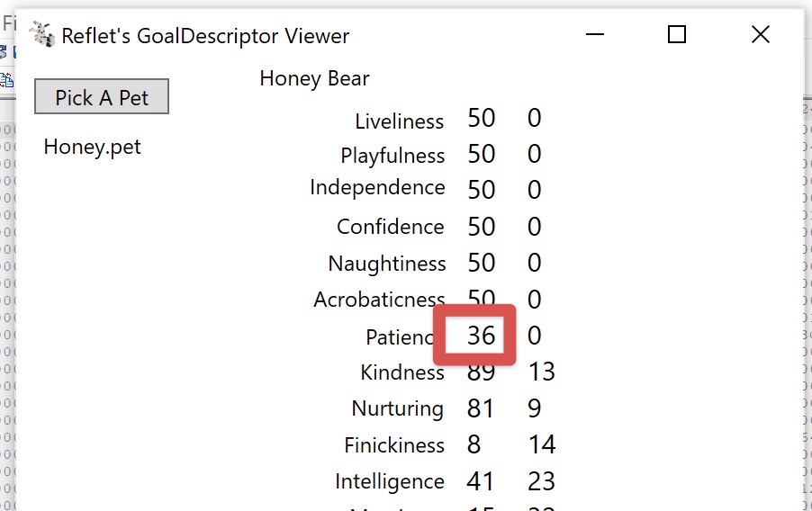
Task: Click the Liveliness trait label
Action: tap(399, 121)
